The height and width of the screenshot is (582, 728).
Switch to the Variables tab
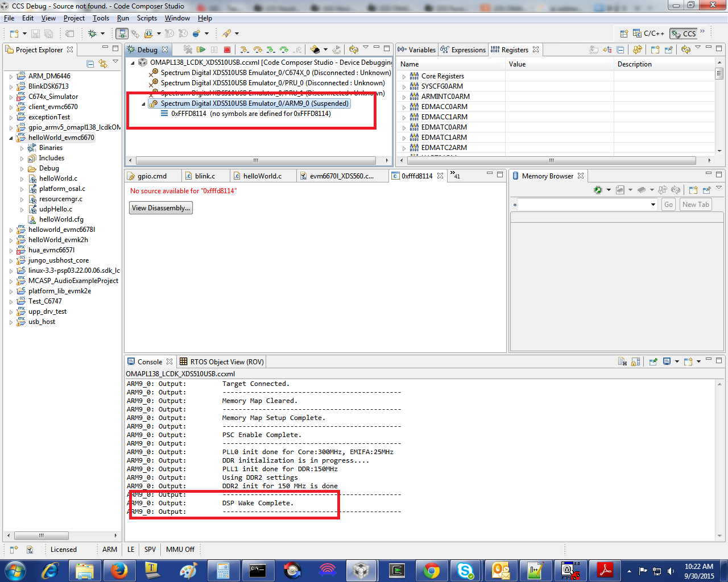click(x=416, y=50)
